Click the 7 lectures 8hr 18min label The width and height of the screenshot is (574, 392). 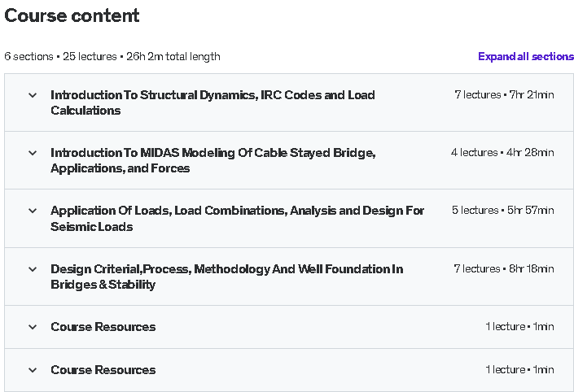(504, 268)
